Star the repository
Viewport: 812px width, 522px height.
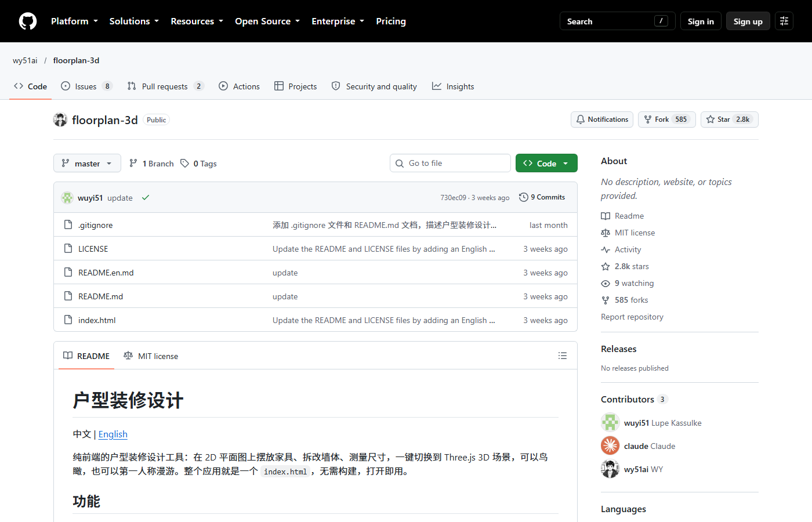[x=730, y=119]
